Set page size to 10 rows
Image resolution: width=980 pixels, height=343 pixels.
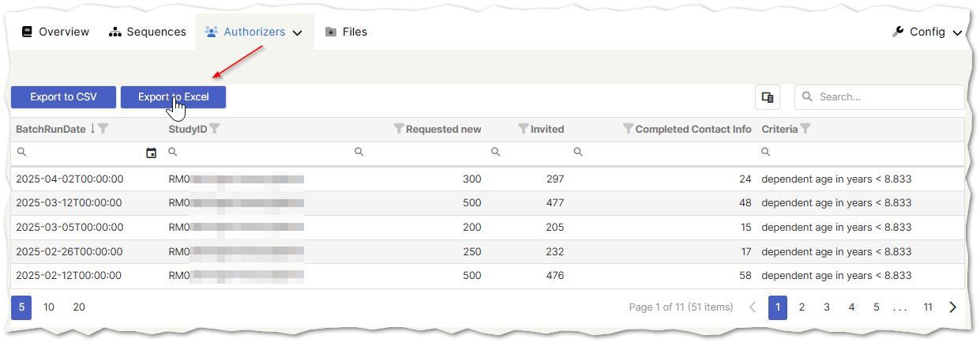coord(49,307)
